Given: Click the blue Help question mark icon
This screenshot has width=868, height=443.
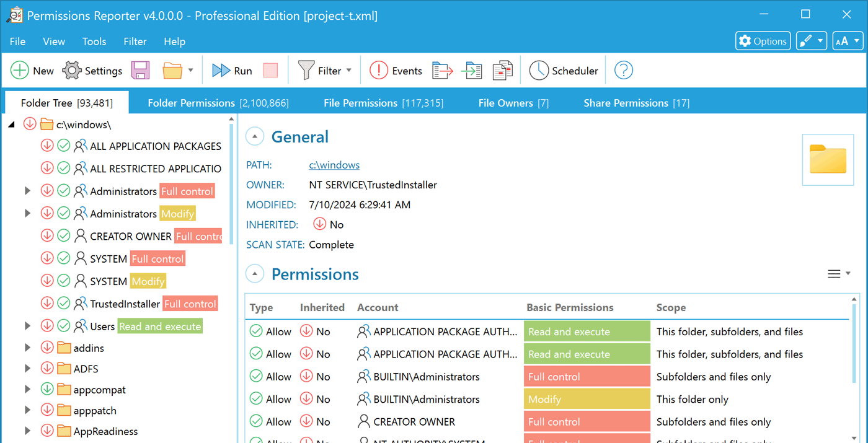Looking at the screenshot, I should pyautogui.click(x=623, y=71).
